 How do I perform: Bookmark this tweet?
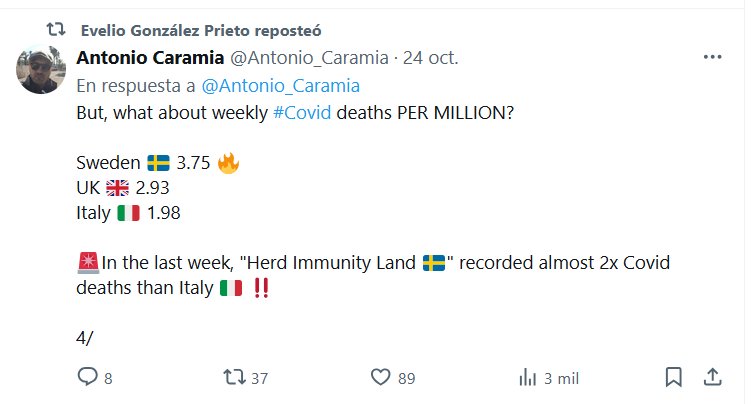pos(674,377)
